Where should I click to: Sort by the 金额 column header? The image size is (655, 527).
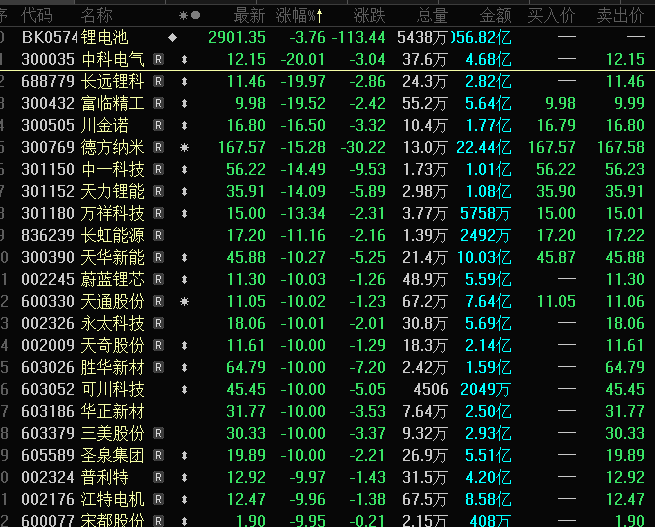[495, 16]
